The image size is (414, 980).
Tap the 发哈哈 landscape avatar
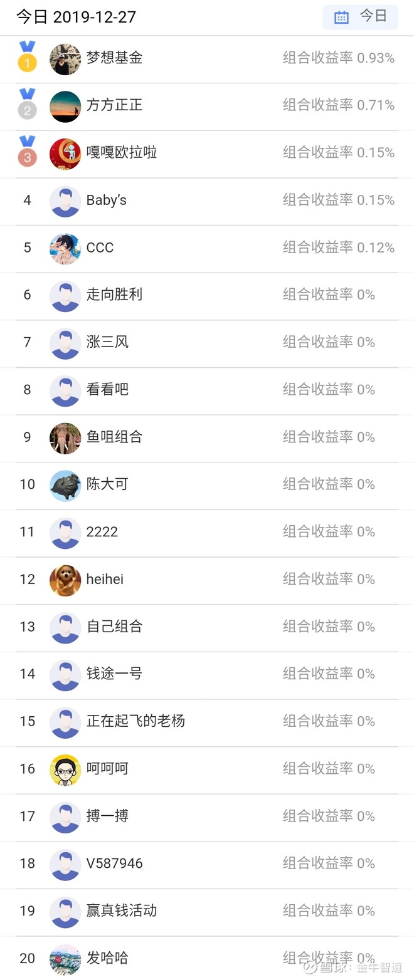click(65, 959)
